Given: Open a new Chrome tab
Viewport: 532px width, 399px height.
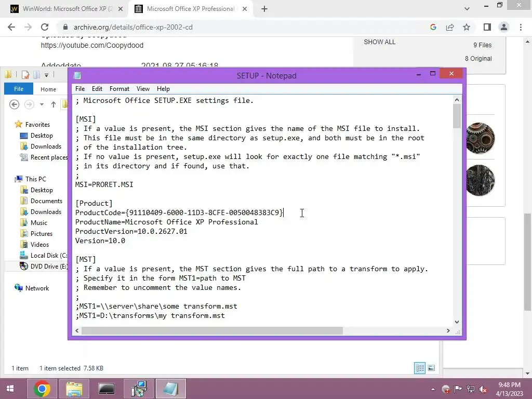Looking at the screenshot, I should (x=264, y=9).
